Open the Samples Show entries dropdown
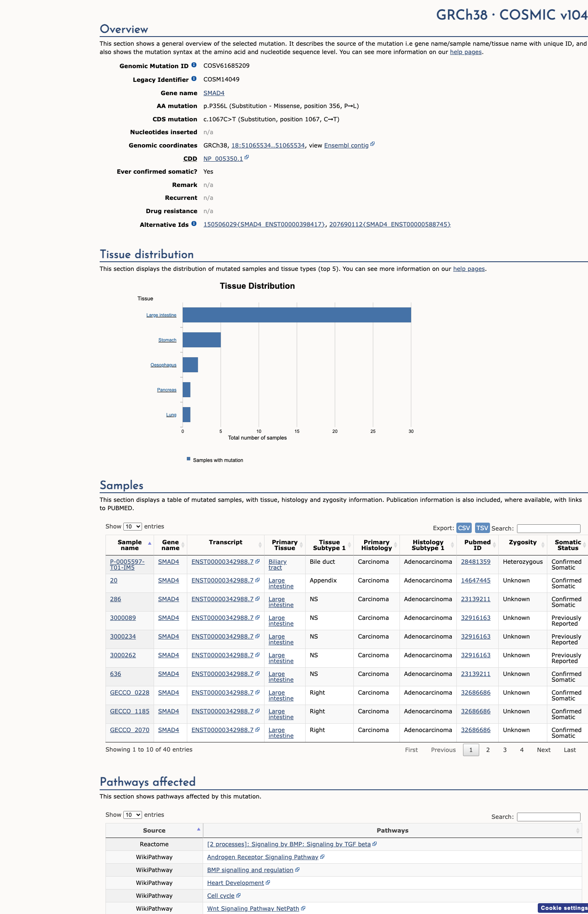The image size is (588, 914). coord(132,526)
